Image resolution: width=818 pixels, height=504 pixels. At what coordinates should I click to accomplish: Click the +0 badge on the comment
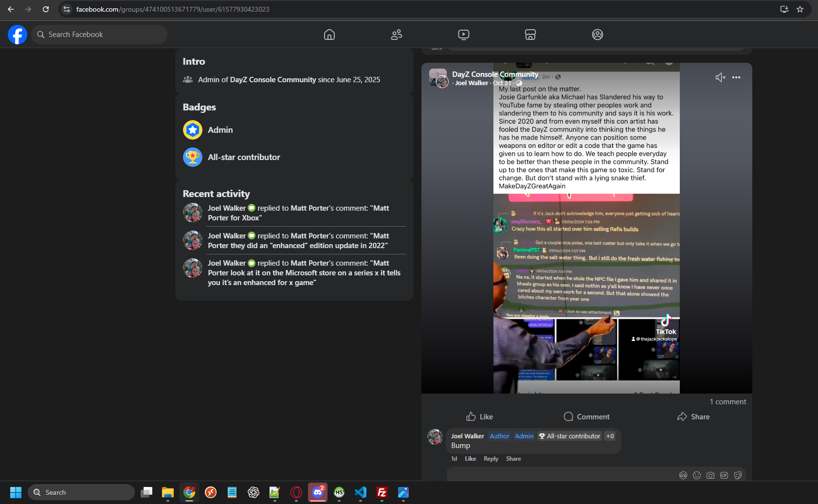[610, 436]
